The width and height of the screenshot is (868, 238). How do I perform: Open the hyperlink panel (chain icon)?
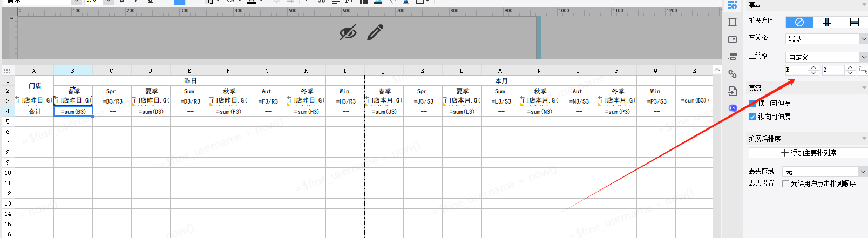[733, 74]
